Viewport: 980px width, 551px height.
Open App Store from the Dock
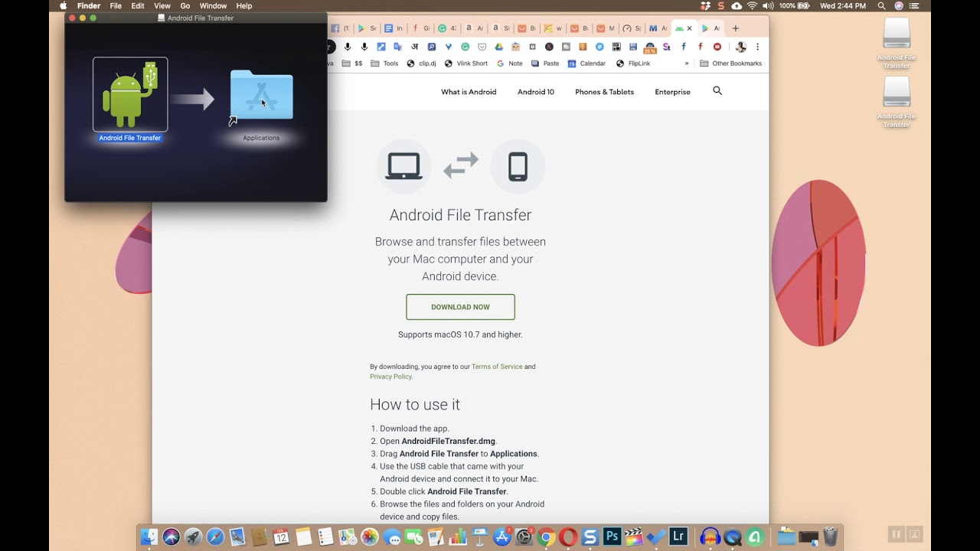pyautogui.click(x=501, y=537)
